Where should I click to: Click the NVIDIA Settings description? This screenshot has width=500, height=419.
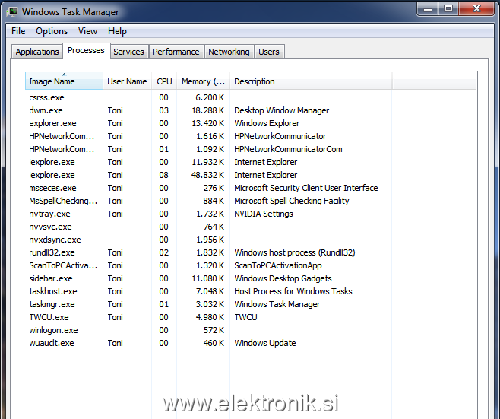(x=264, y=214)
